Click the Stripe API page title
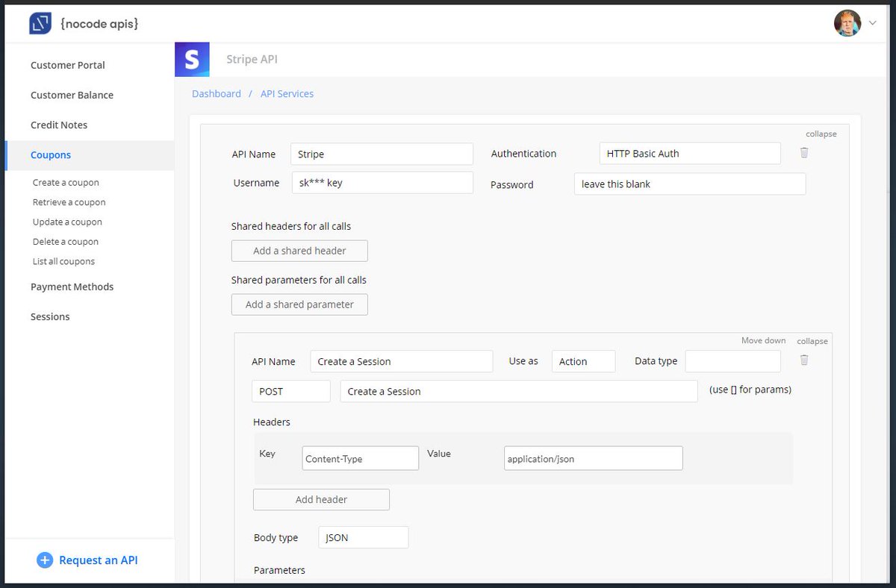Screen dimensions: 896x588 [252, 59]
